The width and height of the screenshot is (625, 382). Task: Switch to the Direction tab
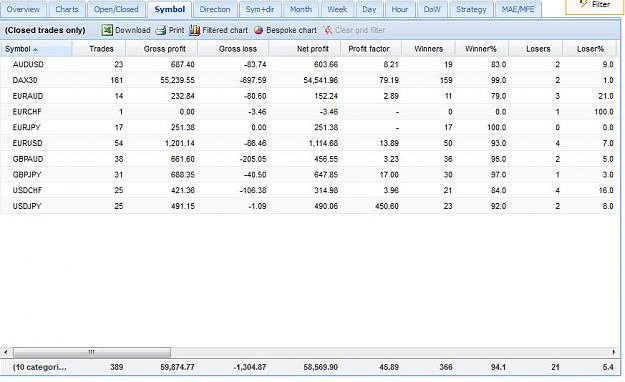click(x=215, y=9)
